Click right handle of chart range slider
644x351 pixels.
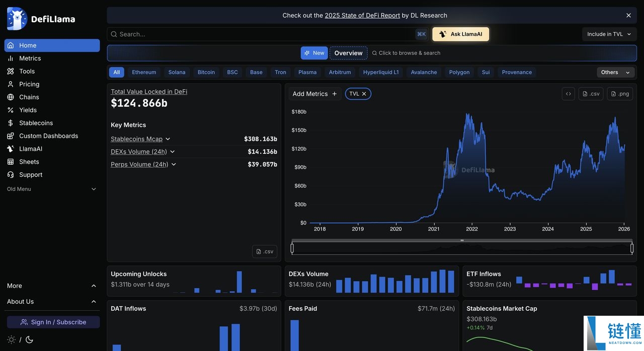pos(632,248)
